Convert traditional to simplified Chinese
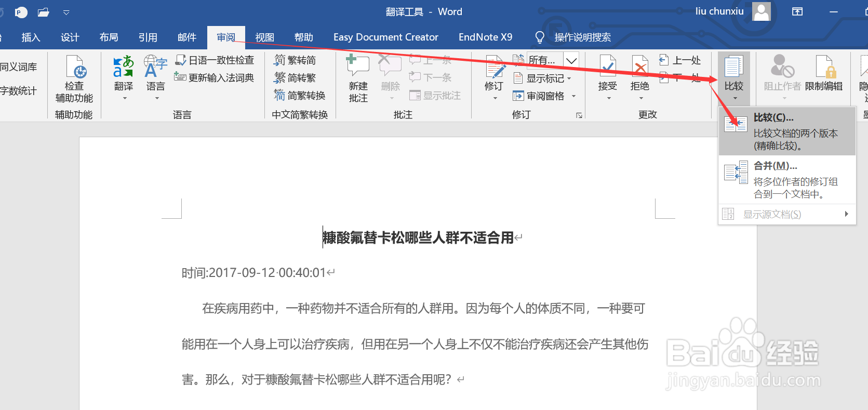Image resolution: width=868 pixels, height=410 pixels. pos(295,60)
